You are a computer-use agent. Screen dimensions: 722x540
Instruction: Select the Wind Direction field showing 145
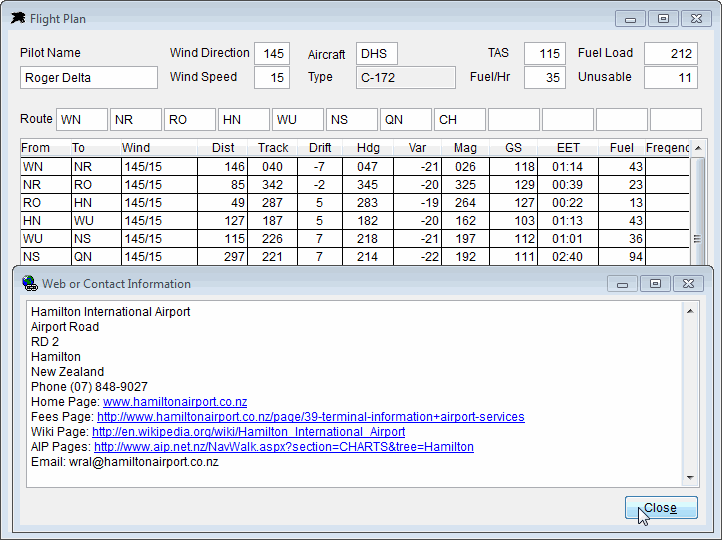(272, 54)
